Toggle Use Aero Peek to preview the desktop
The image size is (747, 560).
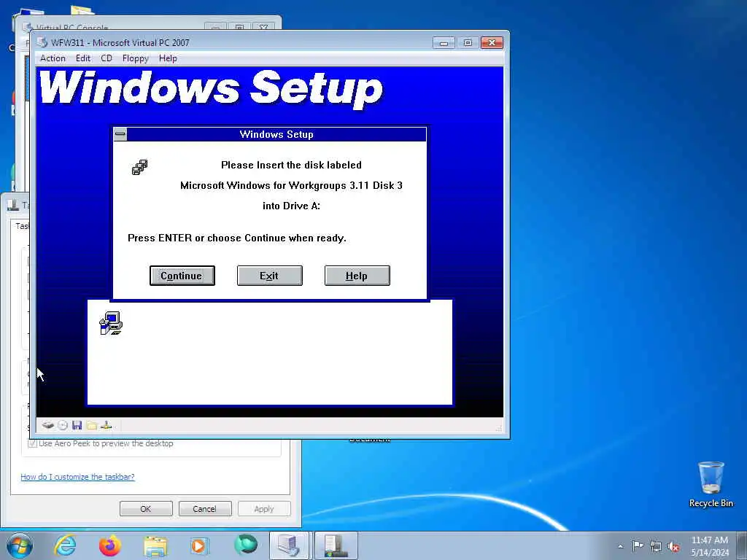(x=32, y=443)
